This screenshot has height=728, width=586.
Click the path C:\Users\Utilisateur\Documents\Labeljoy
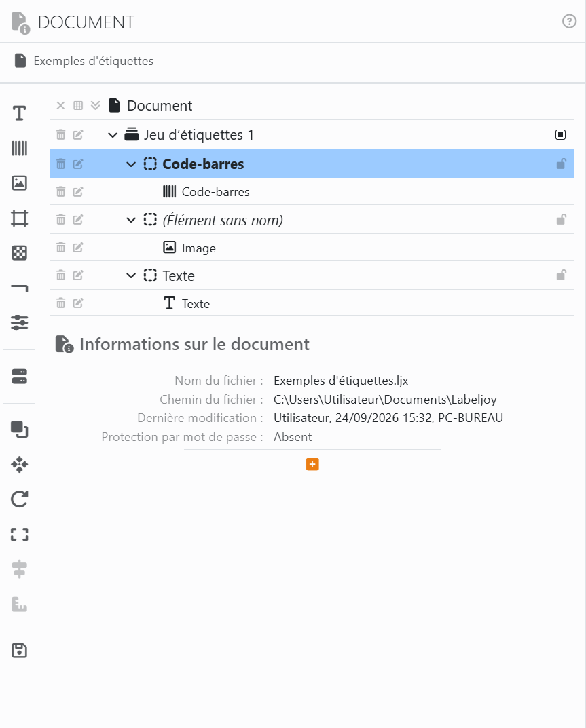[x=385, y=400]
